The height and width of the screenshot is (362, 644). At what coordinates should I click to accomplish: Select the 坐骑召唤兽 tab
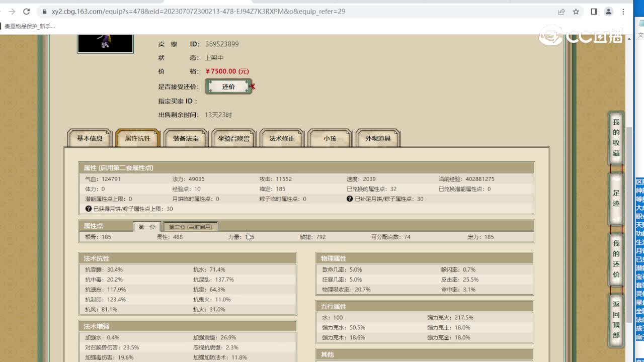coord(234,138)
